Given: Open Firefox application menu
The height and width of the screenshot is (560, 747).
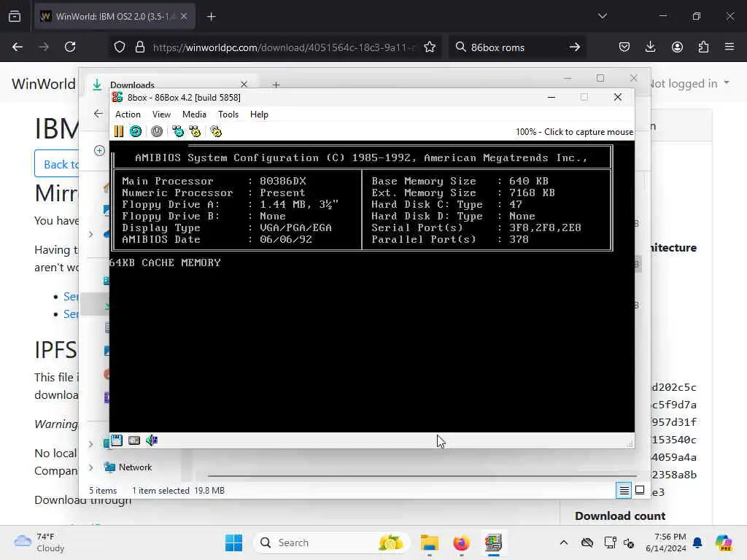Looking at the screenshot, I should pyautogui.click(x=729, y=47).
